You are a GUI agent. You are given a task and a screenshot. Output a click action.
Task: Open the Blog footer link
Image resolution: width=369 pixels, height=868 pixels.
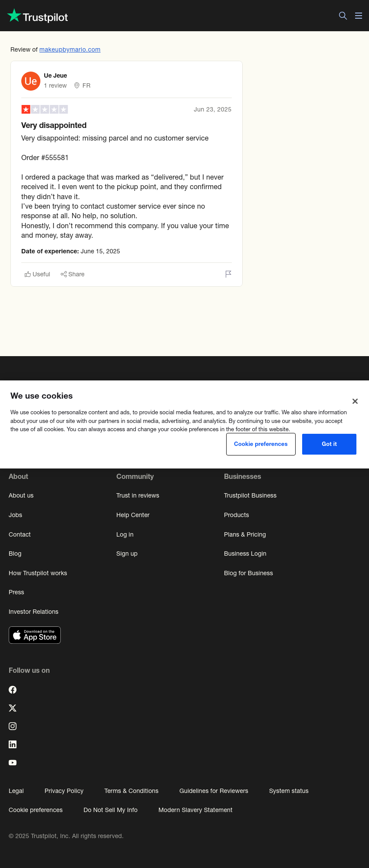[x=15, y=554]
